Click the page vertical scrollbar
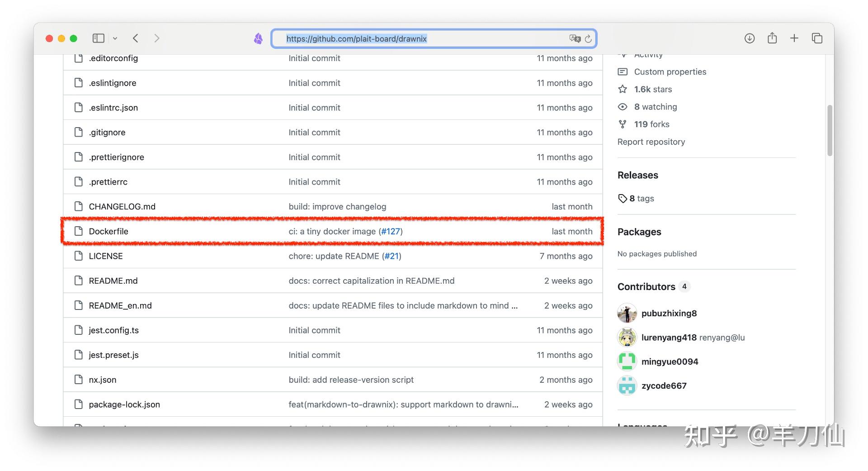Image resolution: width=868 pixels, height=471 pixels. click(x=830, y=131)
